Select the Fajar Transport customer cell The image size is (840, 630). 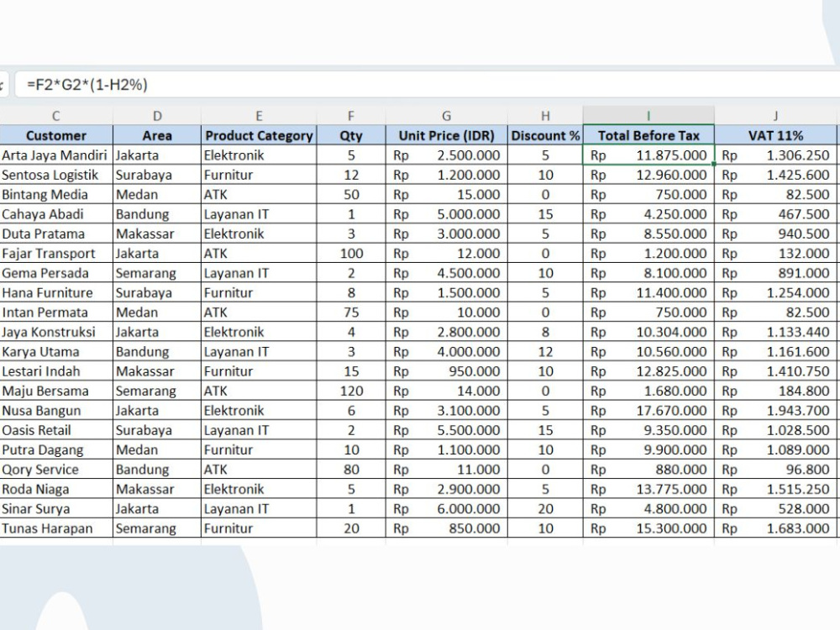coord(56,254)
